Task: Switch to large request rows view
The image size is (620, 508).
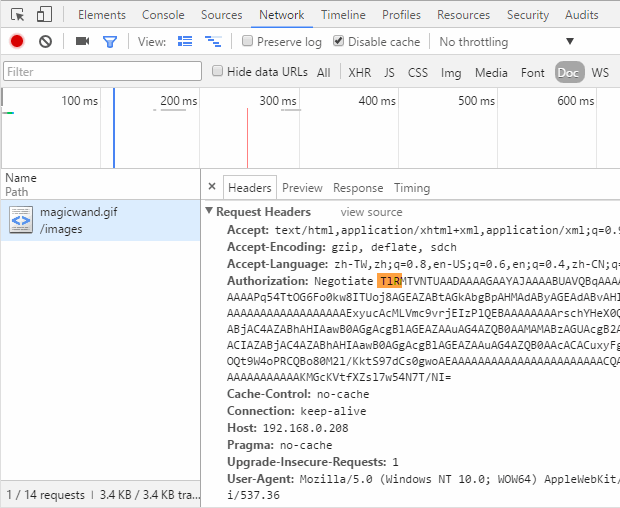Action: pyautogui.click(x=185, y=42)
